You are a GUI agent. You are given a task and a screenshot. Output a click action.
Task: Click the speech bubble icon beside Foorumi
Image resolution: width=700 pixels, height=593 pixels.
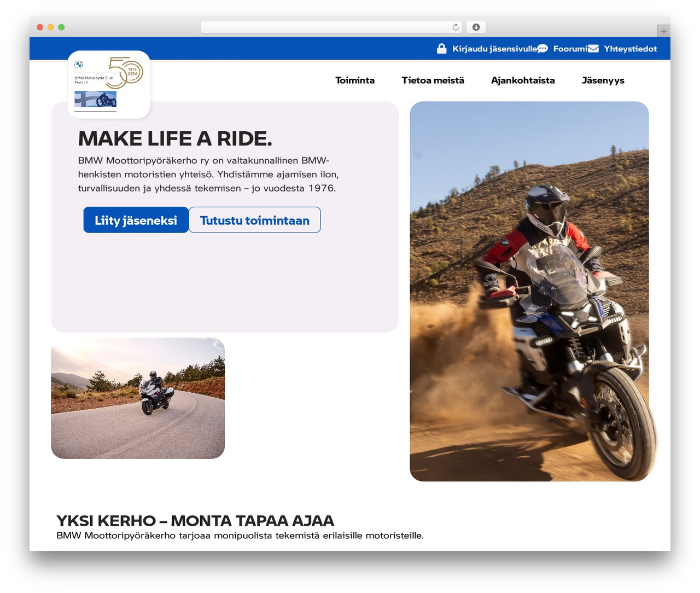coord(542,49)
